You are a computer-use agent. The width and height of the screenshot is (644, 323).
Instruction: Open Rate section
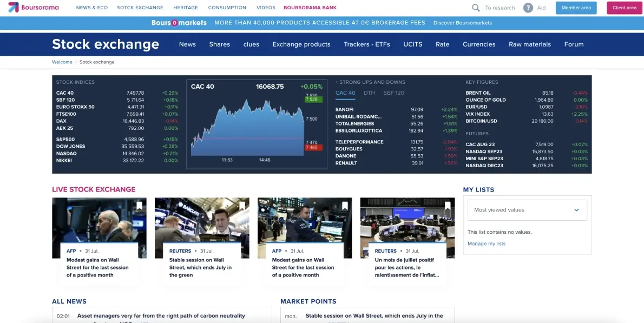tap(442, 44)
